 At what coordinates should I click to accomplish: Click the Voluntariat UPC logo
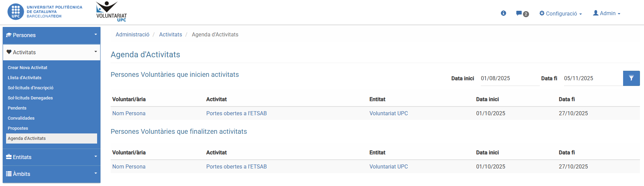(111, 12)
